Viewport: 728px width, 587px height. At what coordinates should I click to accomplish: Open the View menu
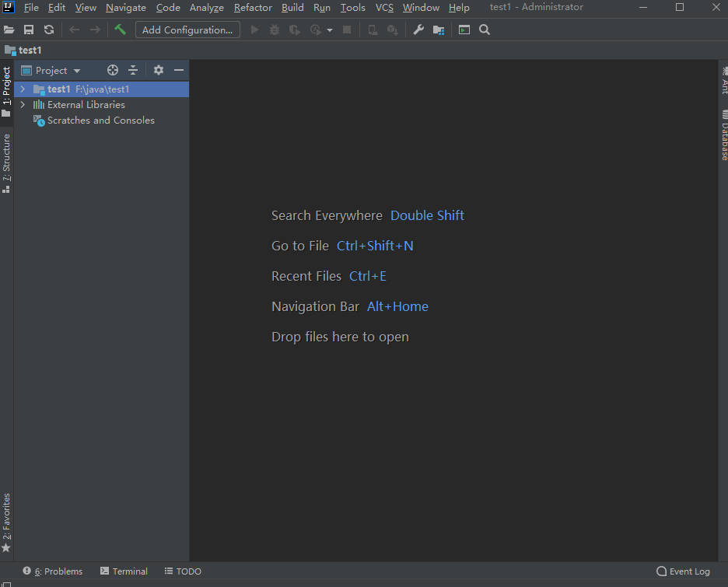tap(86, 8)
